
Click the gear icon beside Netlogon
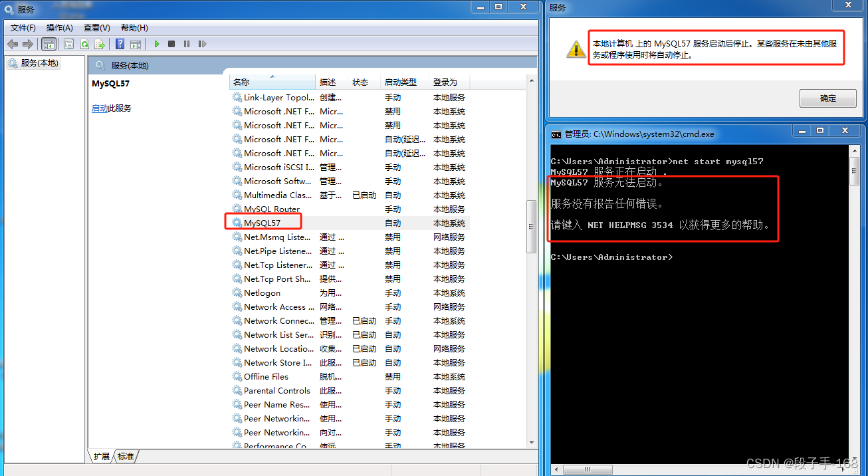pos(237,293)
